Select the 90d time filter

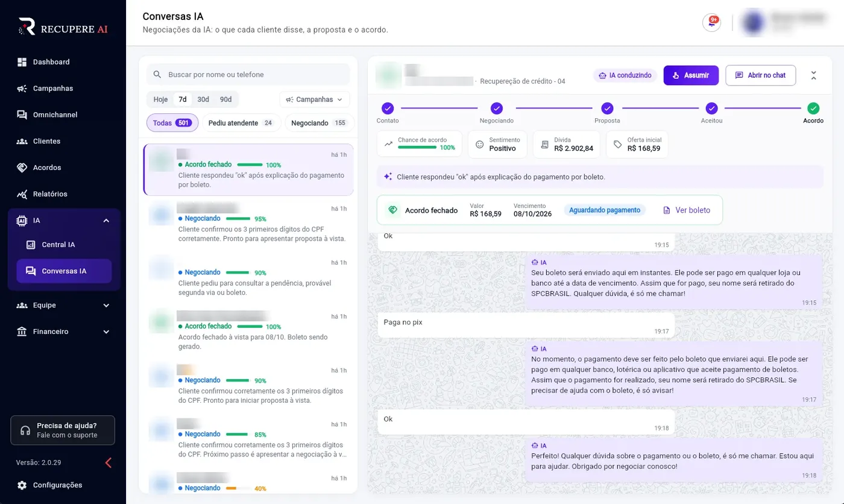225,99
